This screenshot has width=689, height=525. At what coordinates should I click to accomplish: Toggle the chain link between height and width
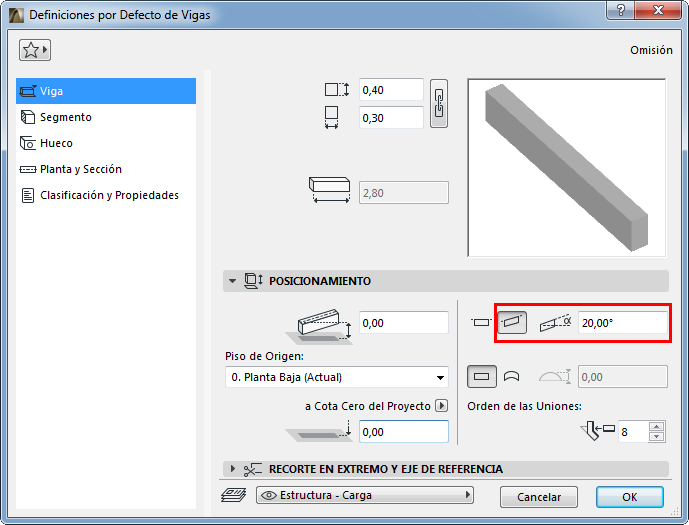click(x=439, y=104)
